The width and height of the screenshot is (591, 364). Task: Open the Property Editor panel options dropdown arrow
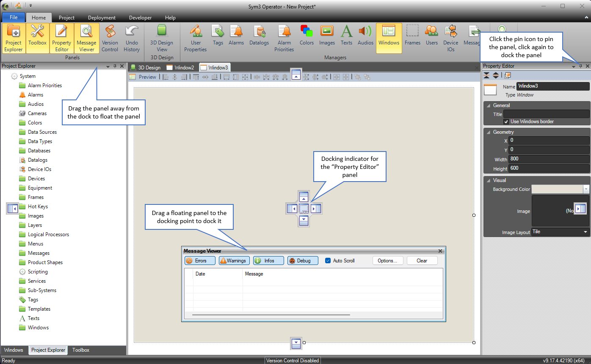pyautogui.click(x=574, y=66)
